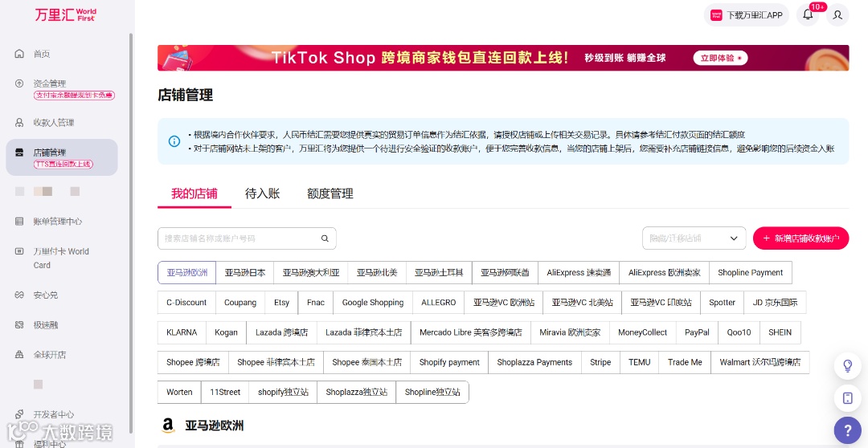
Task: Click the 全球开店 icon in the sidebar
Action: (x=19, y=355)
